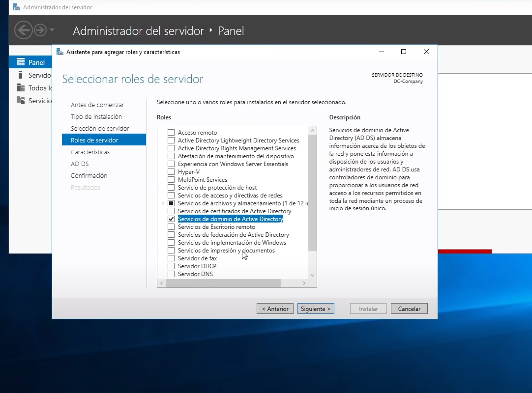Select Panel in the left sidebar
Viewport: 532px width, 393px height.
tap(30, 62)
